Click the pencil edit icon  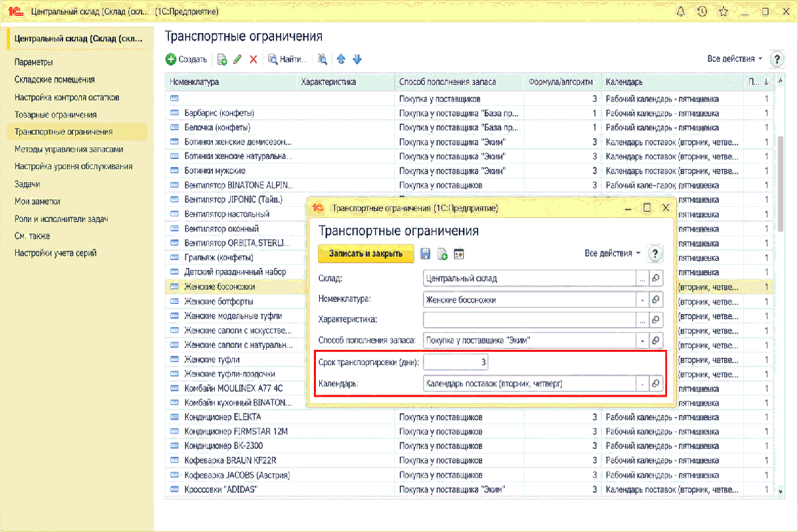click(237, 59)
